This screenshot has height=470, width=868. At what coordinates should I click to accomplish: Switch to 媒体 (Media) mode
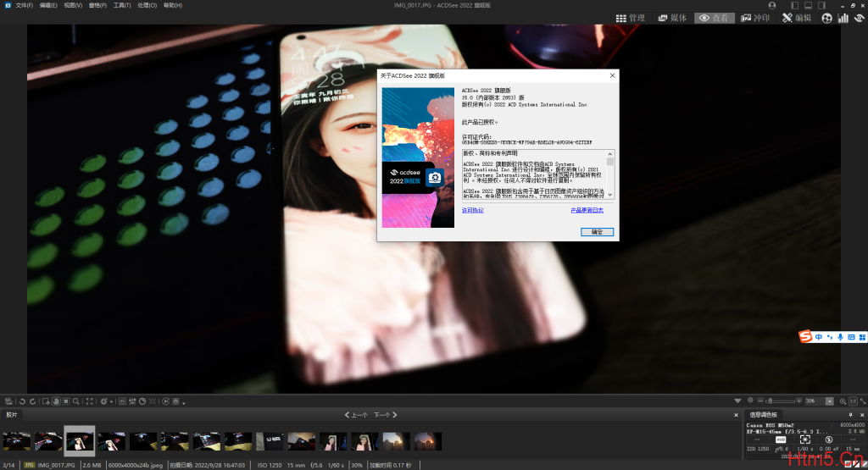[x=672, y=19]
